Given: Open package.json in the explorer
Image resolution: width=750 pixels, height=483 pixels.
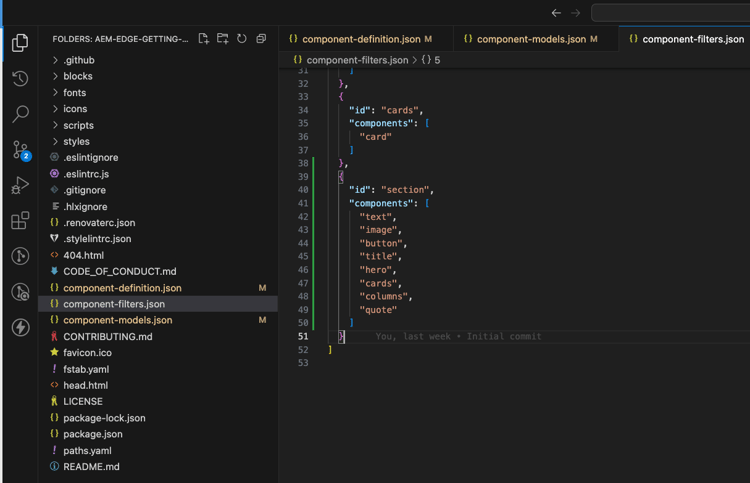Looking at the screenshot, I should 92,434.
